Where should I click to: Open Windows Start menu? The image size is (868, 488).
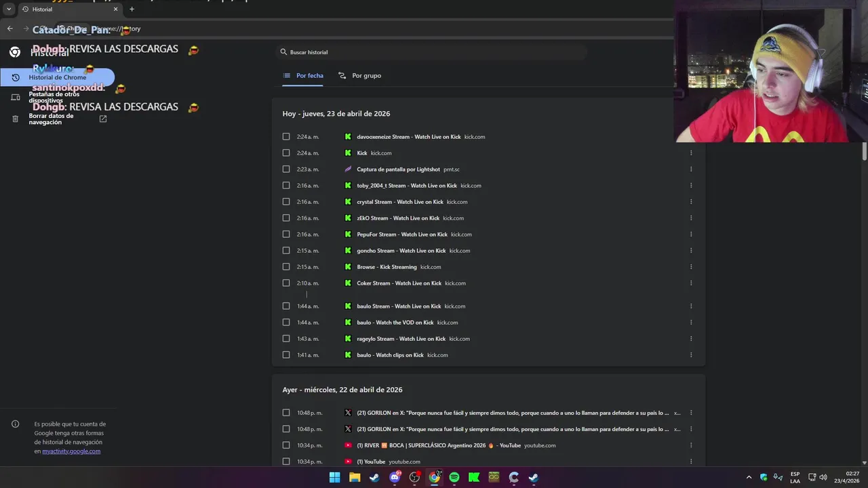[x=335, y=477]
